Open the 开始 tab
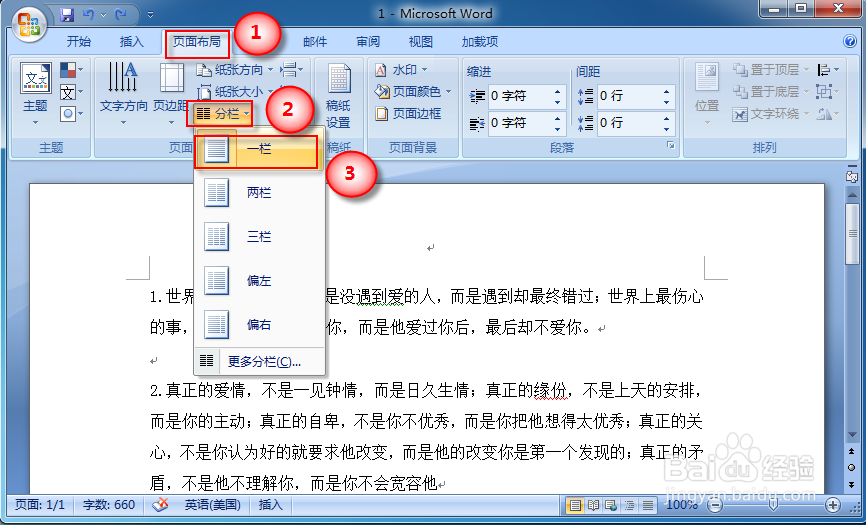 (78, 41)
